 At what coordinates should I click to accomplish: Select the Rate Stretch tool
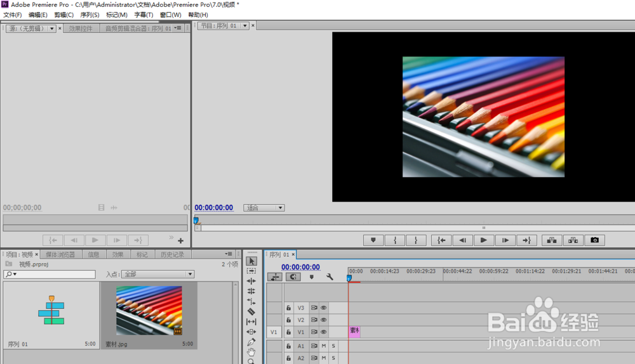(251, 301)
